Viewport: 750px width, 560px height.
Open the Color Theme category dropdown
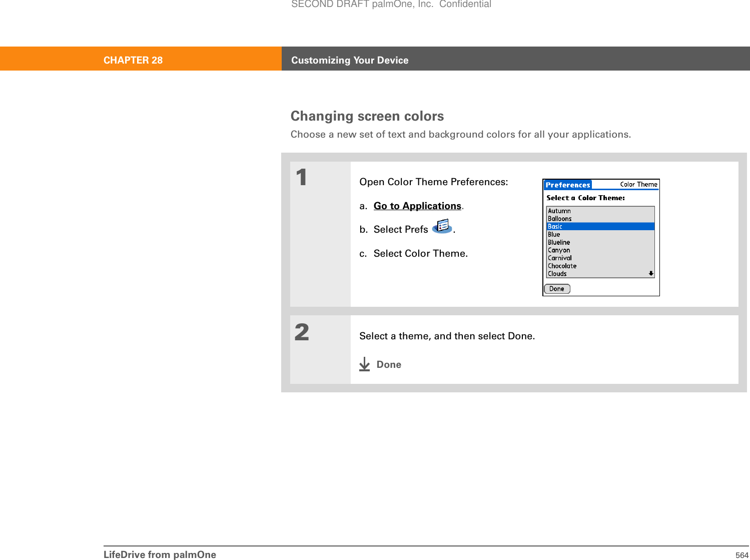[638, 184]
